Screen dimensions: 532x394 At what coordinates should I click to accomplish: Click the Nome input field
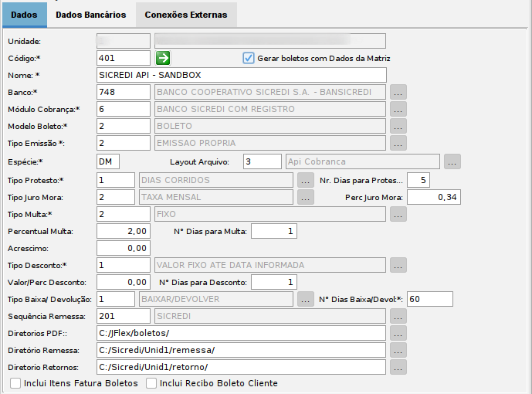[241, 76]
